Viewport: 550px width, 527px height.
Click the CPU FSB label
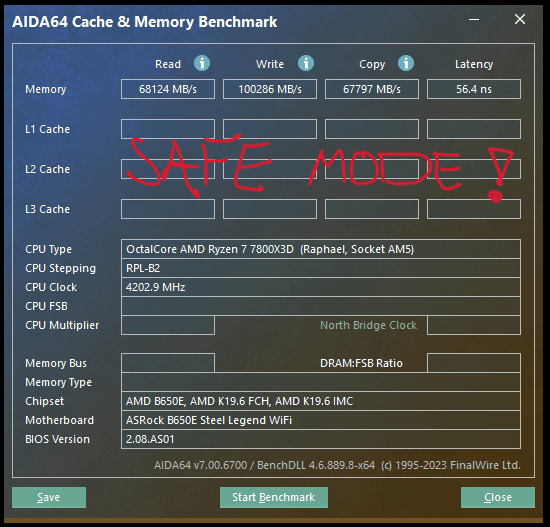pyautogui.click(x=46, y=306)
